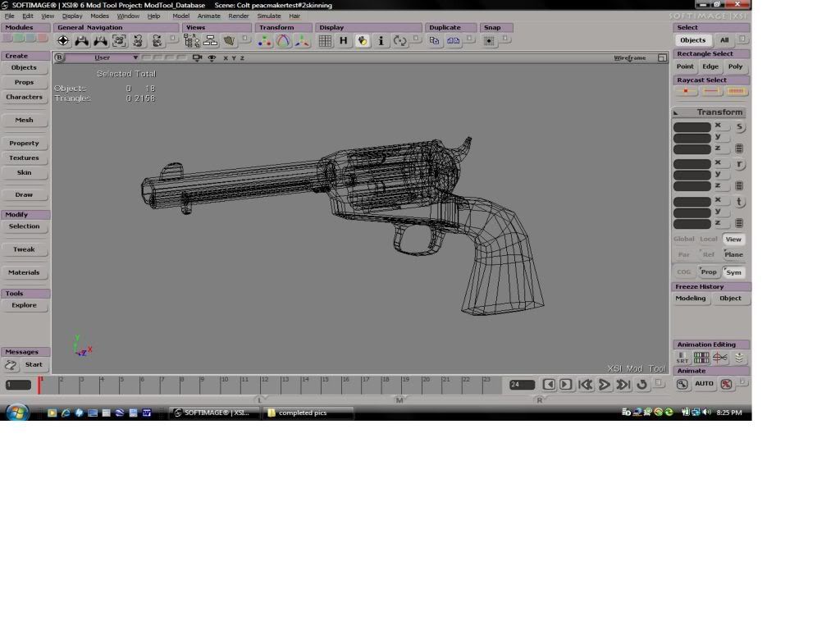This screenshot has height=630, width=840.
Task: Click the raycast point select icon
Action: 686,91
